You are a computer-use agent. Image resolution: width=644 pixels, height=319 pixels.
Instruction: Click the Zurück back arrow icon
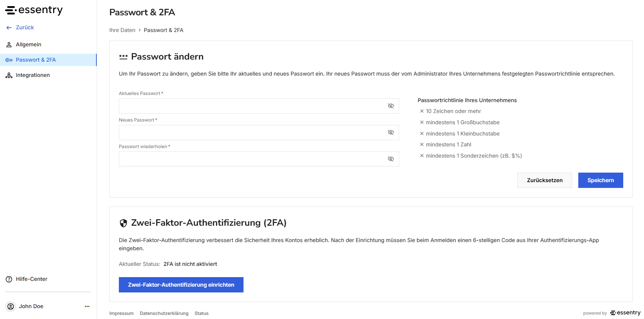pos(9,28)
